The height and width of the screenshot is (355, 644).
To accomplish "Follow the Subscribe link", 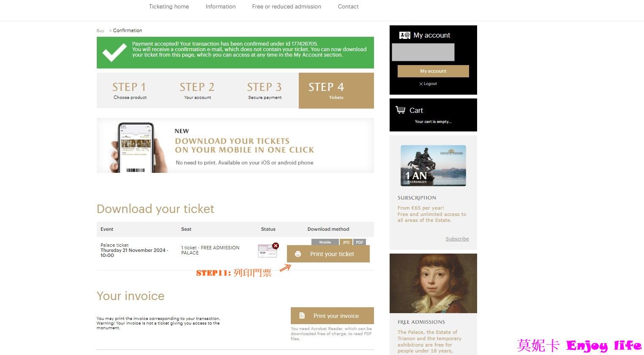I will click(x=457, y=239).
